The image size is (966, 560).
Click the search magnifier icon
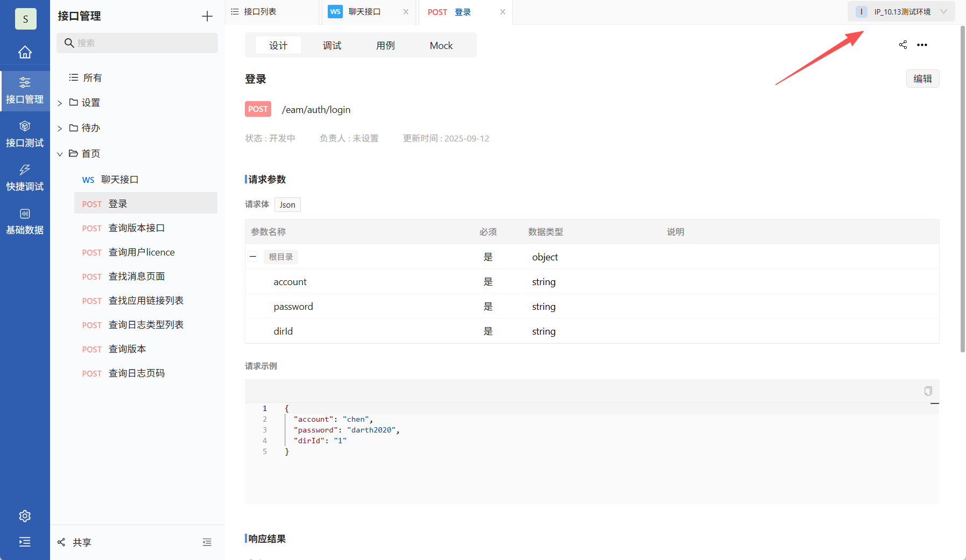[69, 43]
